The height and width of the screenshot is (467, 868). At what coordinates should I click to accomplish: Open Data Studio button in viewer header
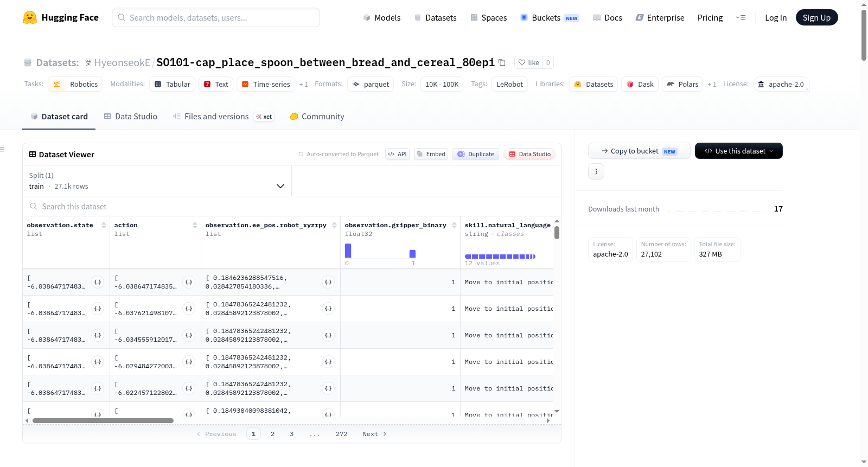[529, 154]
